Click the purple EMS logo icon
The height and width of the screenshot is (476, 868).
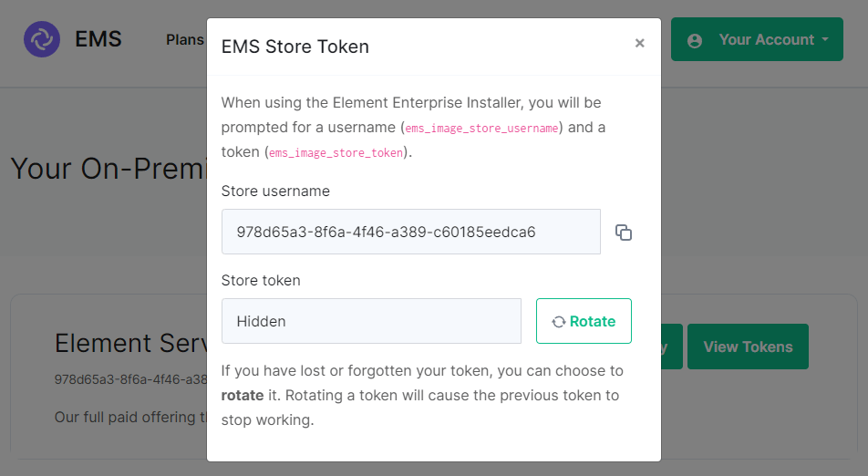(x=42, y=39)
